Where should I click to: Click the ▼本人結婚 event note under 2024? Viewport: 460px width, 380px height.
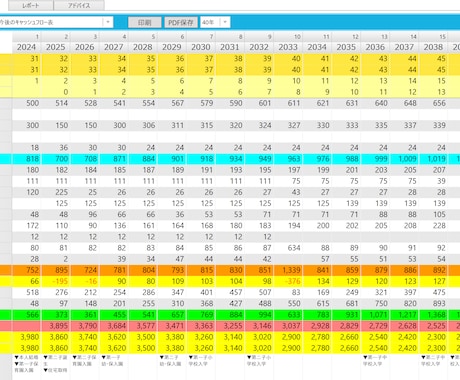click(26, 357)
